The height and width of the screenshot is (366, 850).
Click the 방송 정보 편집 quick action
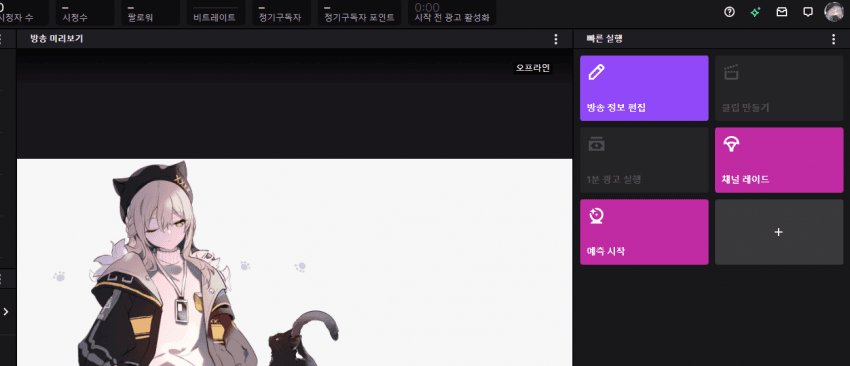point(644,88)
